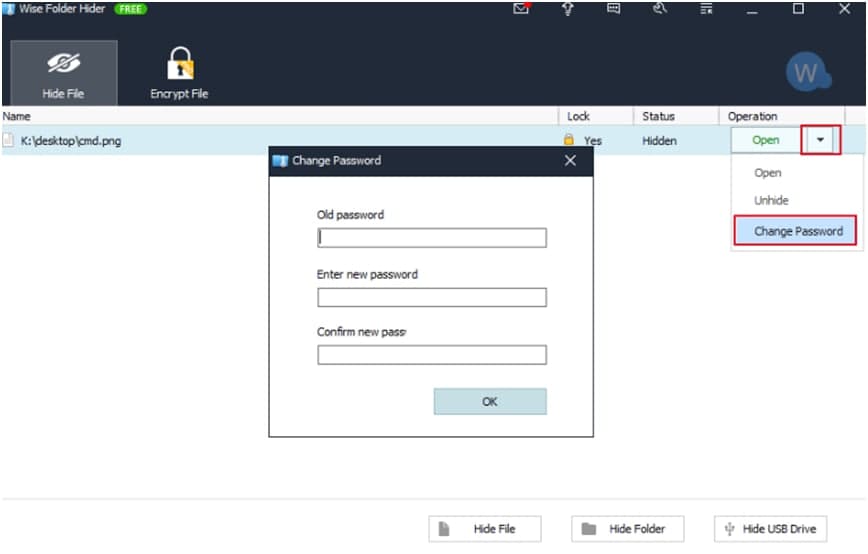Click the cmd.png file icon in list
The image size is (868, 554).
pyautogui.click(x=8, y=140)
